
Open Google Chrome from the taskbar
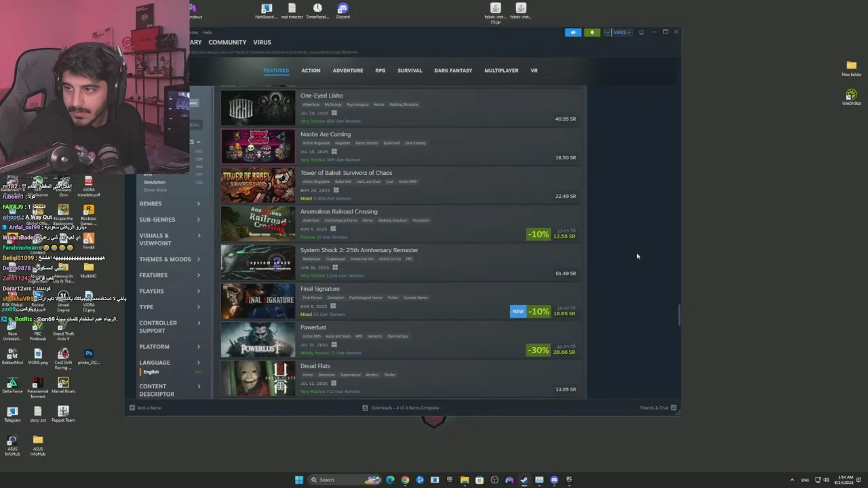pyautogui.click(x=405, y=480)
